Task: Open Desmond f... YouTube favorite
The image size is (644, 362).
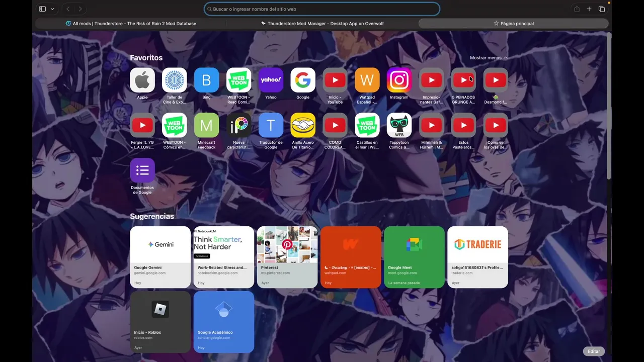Action: [496, 80]
